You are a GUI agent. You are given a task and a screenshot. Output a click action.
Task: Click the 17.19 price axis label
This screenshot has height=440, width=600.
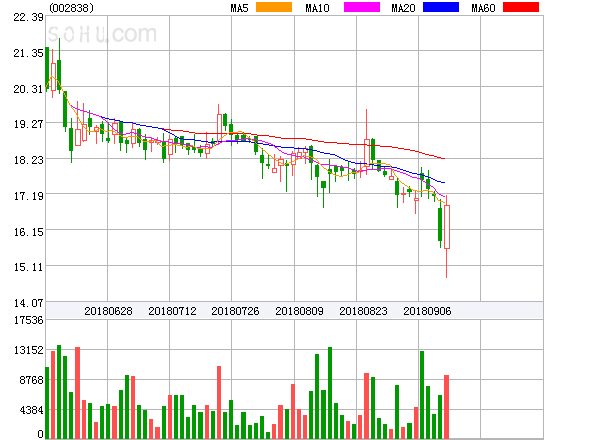pyautogui.click(x=28, y=196)
